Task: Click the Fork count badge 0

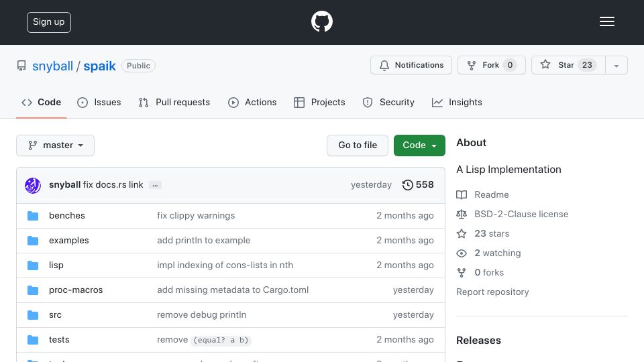Action: [x=510, y=65]
